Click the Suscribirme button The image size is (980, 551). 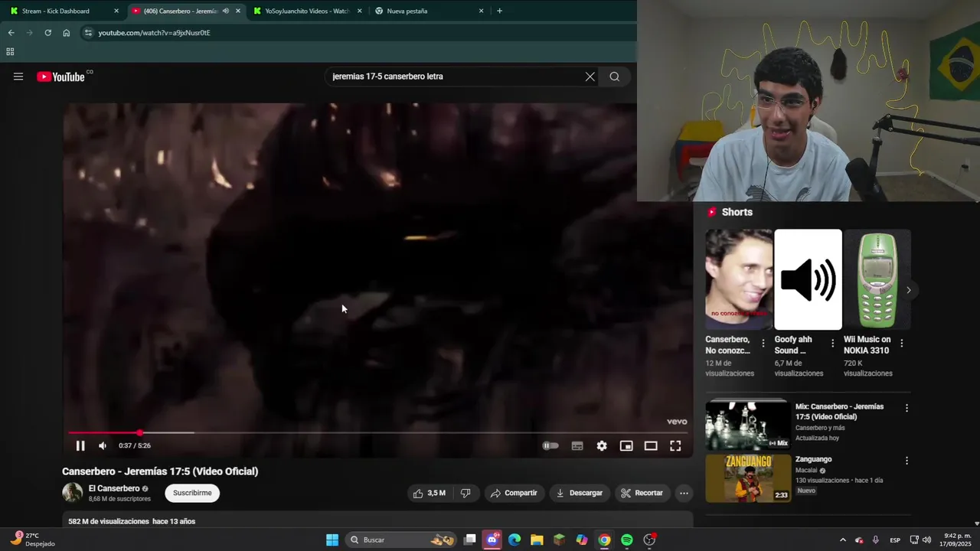tap(192, 493)
